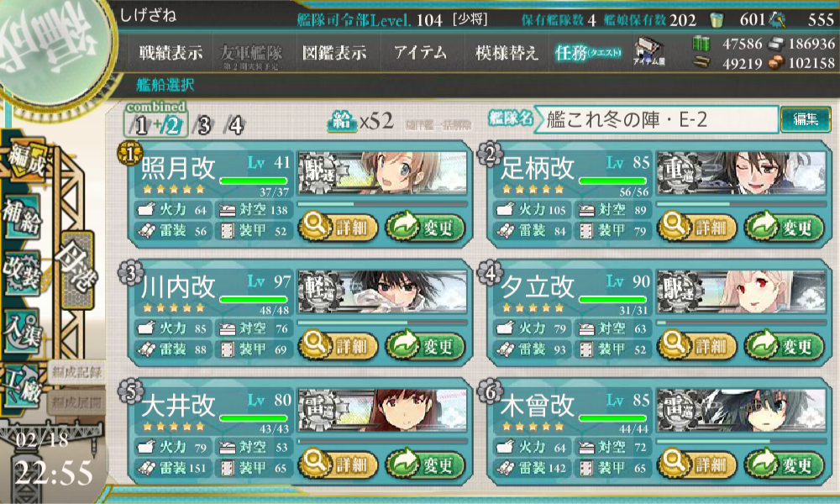
Task: Click the 編集 fleet name edit button
Action: [806, 119]
